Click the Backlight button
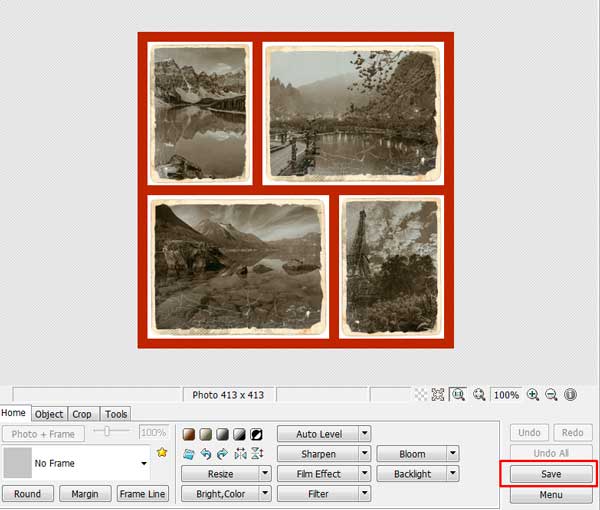 (x=412, y=474)
